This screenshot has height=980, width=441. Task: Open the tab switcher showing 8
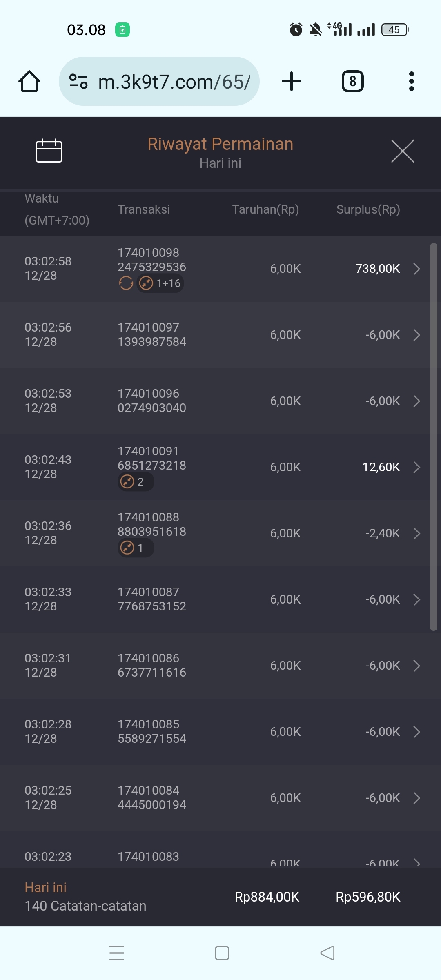pyautogui.click(x=352, y=81)
